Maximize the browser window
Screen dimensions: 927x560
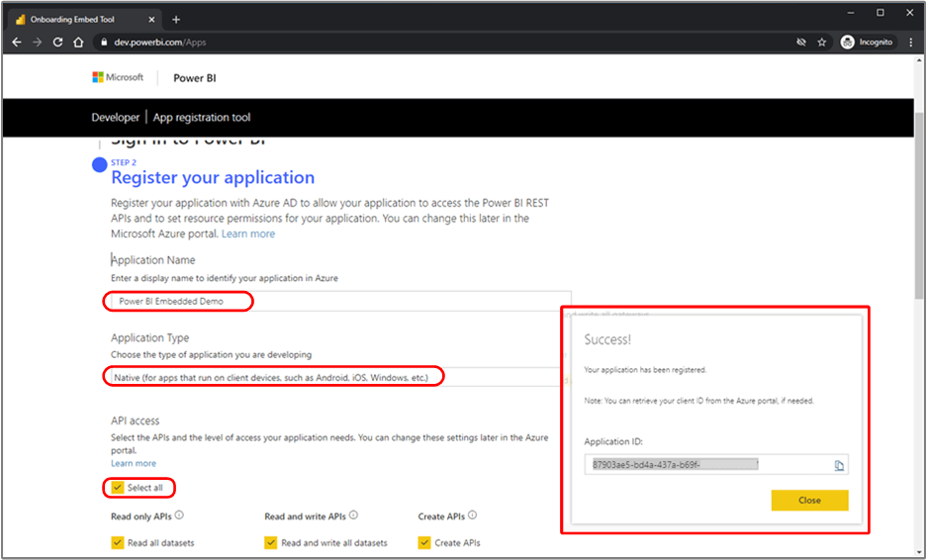click(881, 13)
